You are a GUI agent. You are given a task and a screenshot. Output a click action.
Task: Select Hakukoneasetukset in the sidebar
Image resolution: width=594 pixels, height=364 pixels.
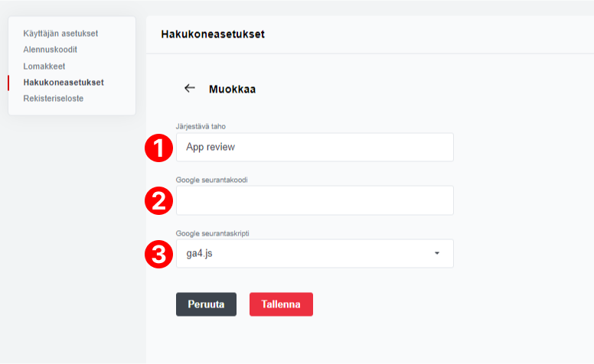pos(64,83)
